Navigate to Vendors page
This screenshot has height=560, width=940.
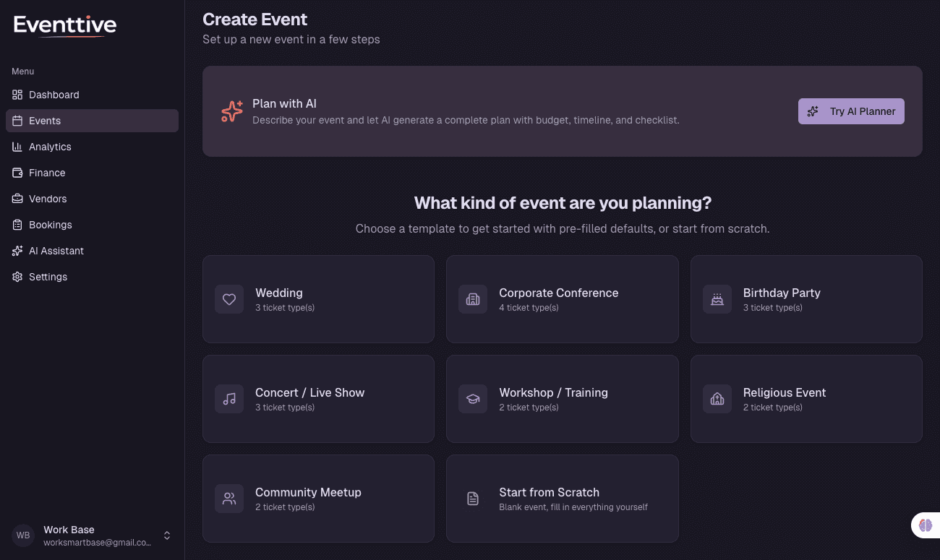coord(48,199)
